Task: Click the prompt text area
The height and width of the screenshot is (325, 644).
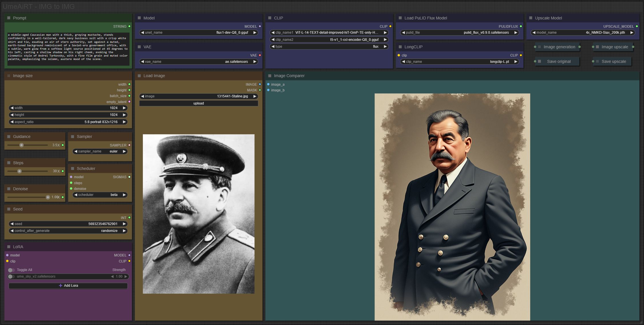Action: tap(68, 49)
